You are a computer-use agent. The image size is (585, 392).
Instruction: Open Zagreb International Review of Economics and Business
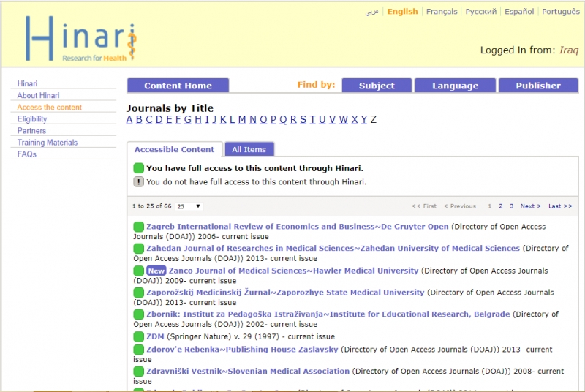298,227
